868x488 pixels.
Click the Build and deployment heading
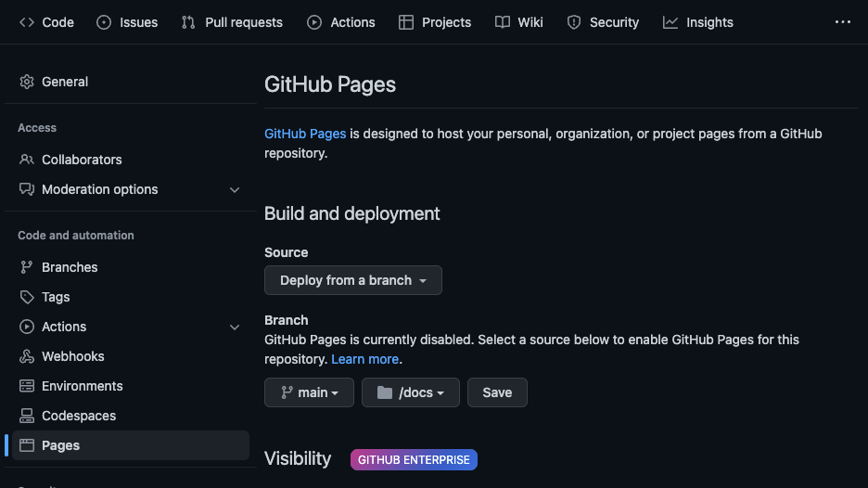tap(352, 213)
